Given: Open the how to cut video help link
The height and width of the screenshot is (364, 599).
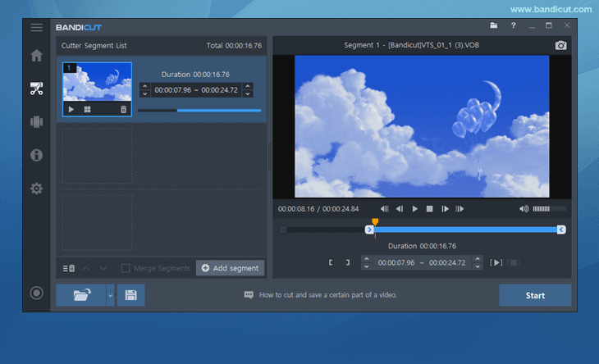Looking at the screenshot, I should point(327,295).
